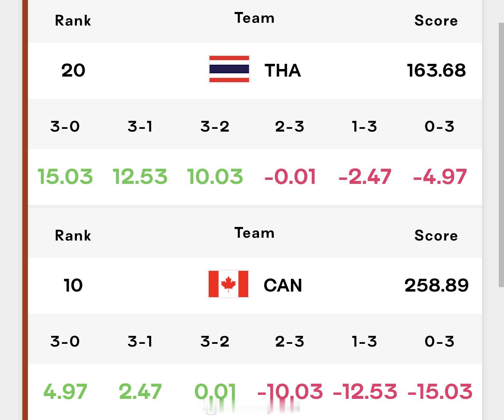
Task: Select the -4.97 value for Thailand 0-3
Action: point(439,177)
